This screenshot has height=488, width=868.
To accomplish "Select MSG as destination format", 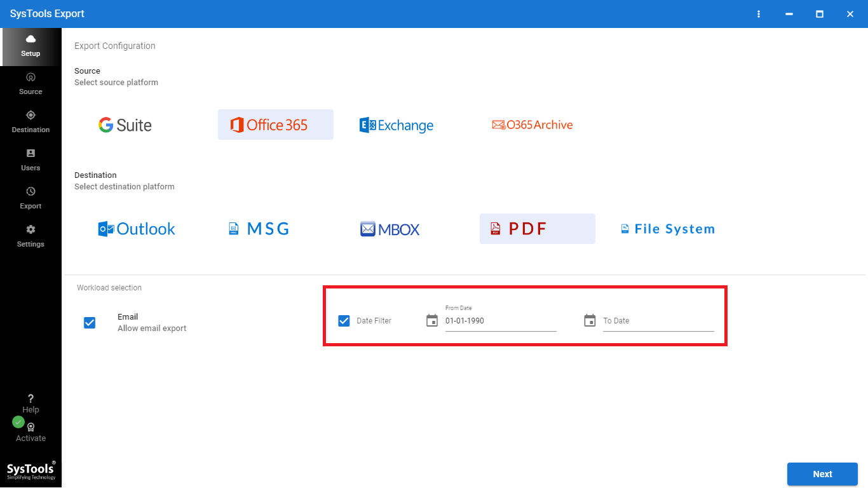I will pyautogui.click(x=259, y=229).
